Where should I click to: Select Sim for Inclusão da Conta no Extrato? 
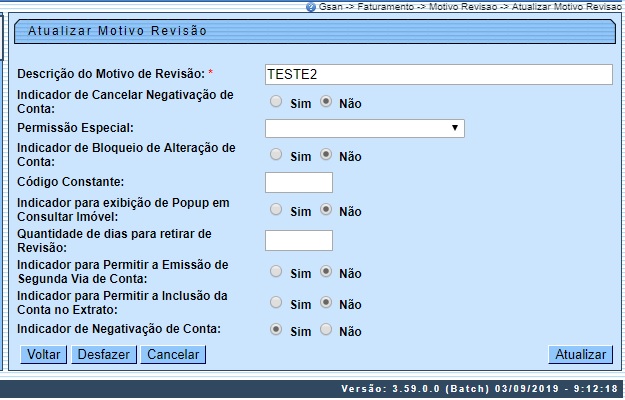[276, 302]
